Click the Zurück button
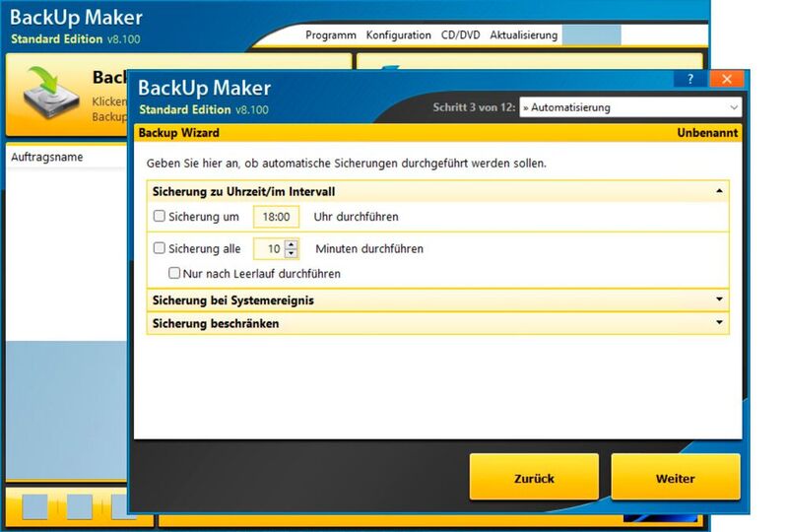 click(534, 477)
